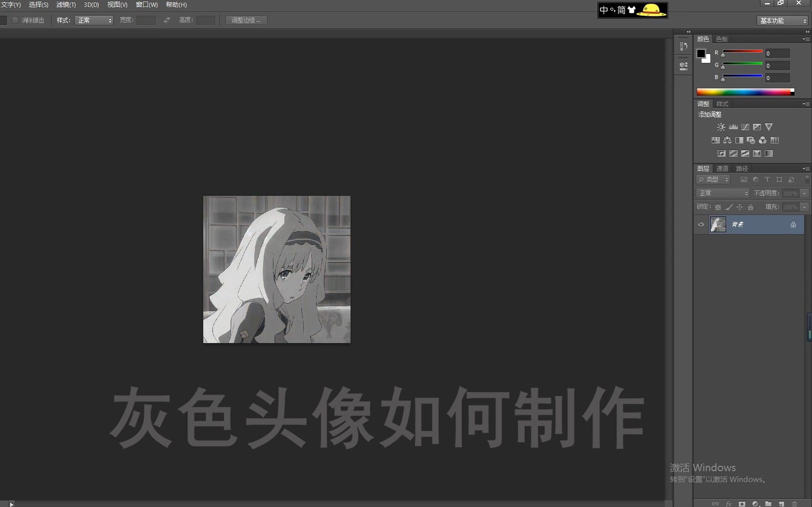Open the fill (填充) dropdown arrow
Viewport: 812px width, 507px height.
tap(804, 207)
